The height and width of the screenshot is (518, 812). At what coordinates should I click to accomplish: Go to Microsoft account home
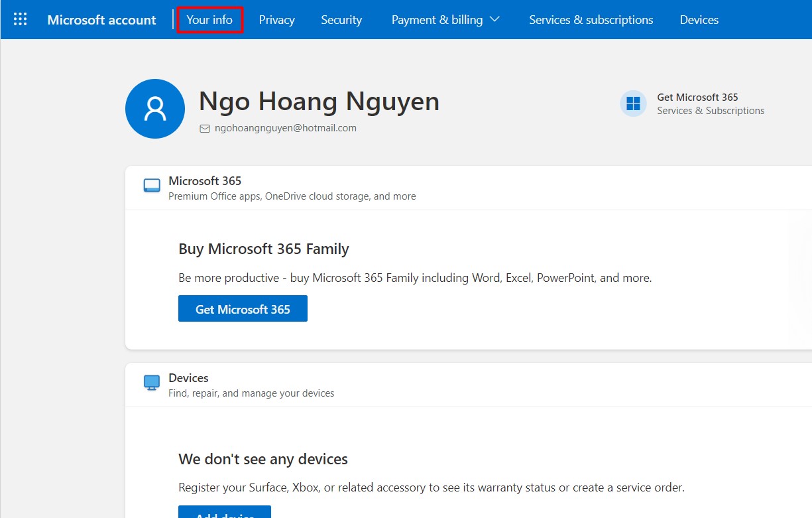click(x=102, y=20)
